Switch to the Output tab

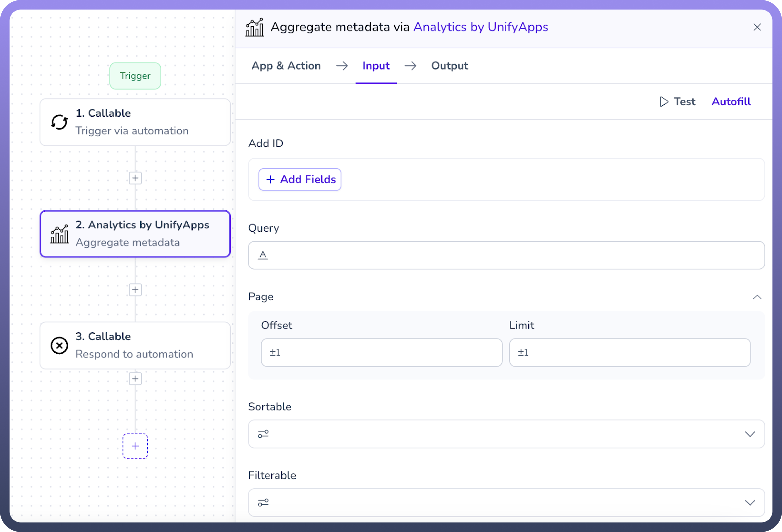(x=450, y=66)
